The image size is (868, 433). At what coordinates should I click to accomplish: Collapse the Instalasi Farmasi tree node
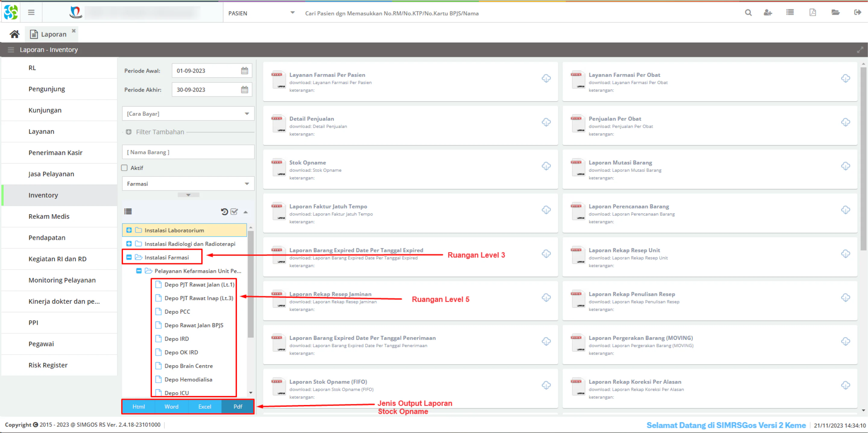129,257
